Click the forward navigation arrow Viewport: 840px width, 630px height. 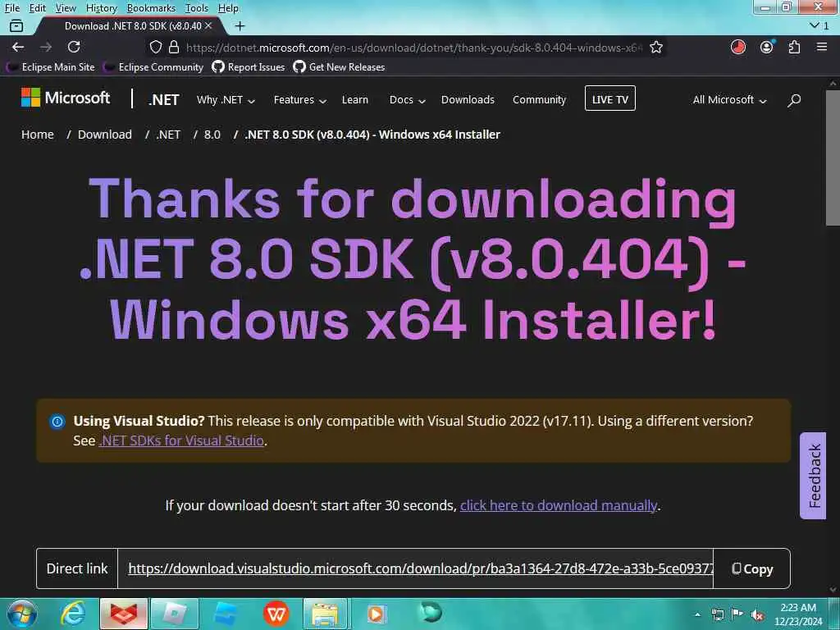(x=46, y=47)
